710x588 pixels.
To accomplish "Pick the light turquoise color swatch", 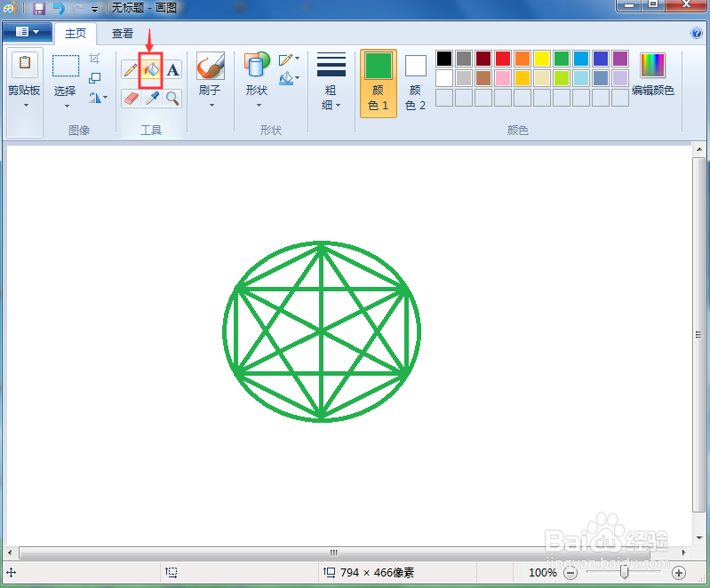I will pos(581,78).
